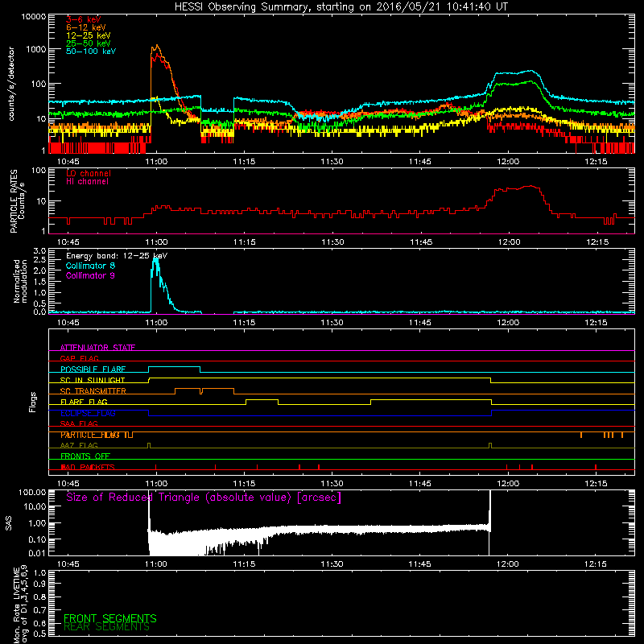
Task: Select the Collimator 9 legend label
Action: (x=90, y=275)
